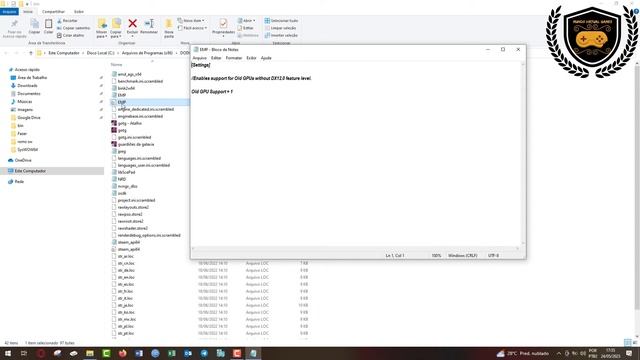Click Arquivos de Programas (x86) breadcrumb
The width and height of the screenshot is (640, 360).
point(147,53)
